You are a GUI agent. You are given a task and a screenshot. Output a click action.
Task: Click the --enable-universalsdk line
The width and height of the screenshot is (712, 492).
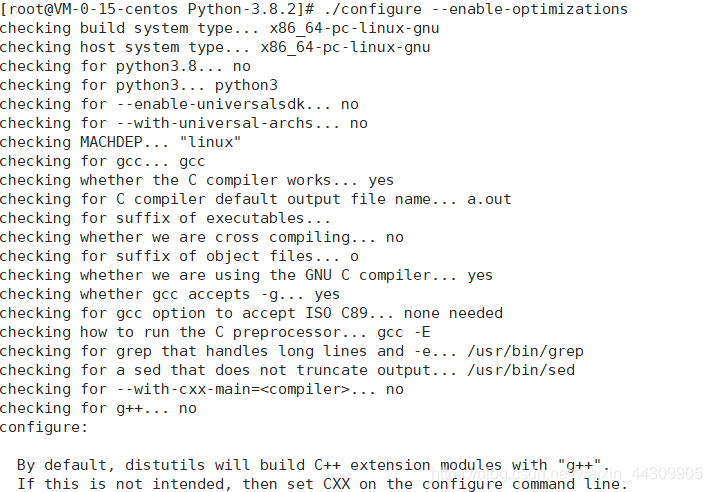coord(179,104)
